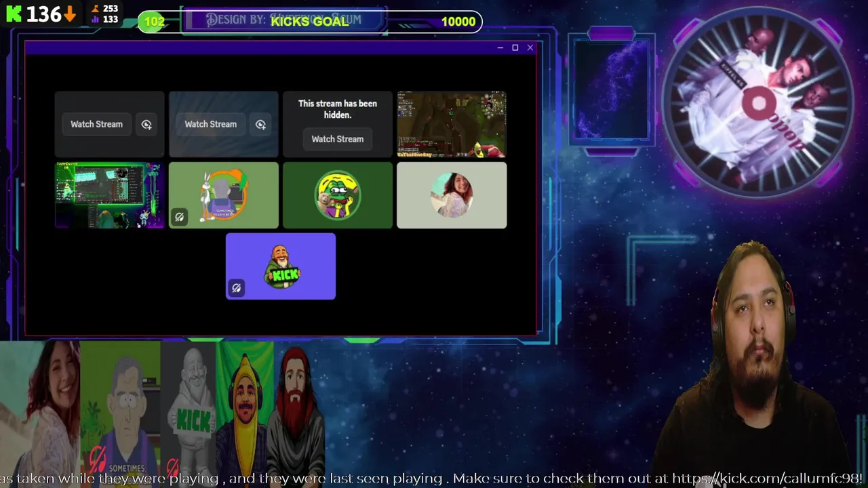Minimize the call pop-out window
This screenshot has height=488, width=868.
(500, 47)
